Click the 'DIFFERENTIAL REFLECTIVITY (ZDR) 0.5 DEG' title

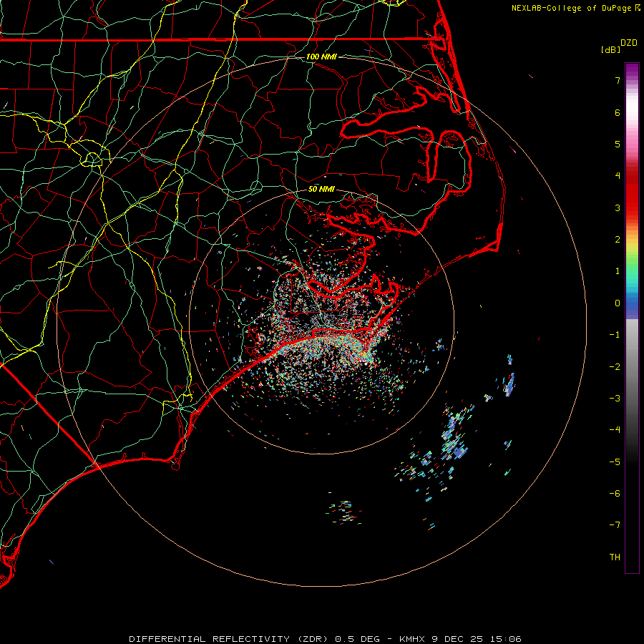point(254,639)
